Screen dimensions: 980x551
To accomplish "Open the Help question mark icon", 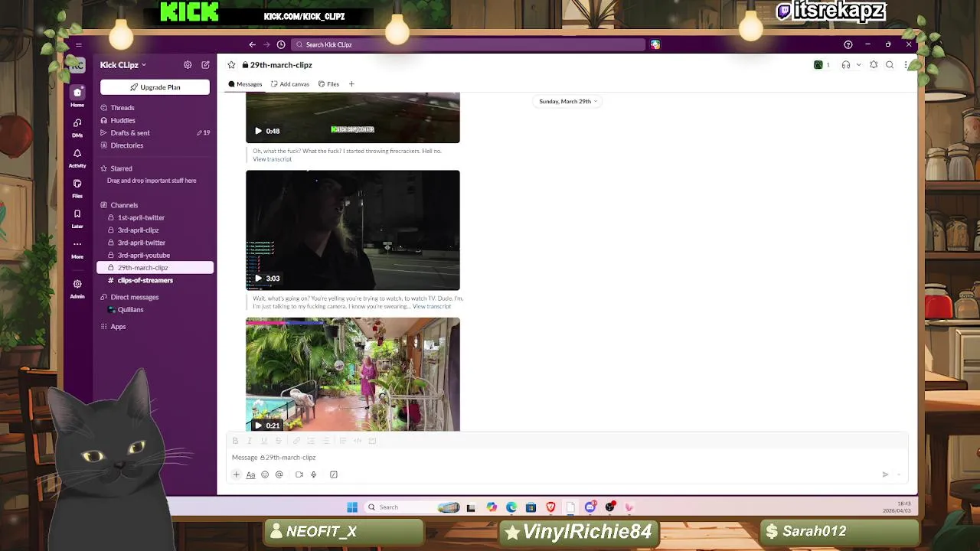I will click(x=848, y=44).
